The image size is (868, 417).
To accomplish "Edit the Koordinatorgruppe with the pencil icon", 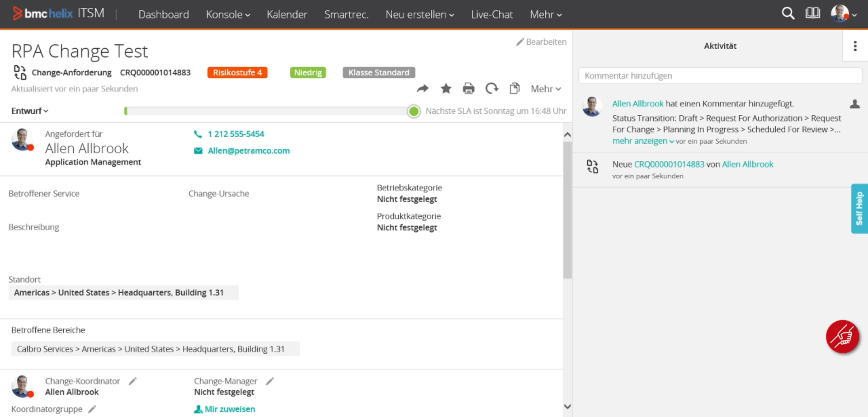I will [92, 409].
